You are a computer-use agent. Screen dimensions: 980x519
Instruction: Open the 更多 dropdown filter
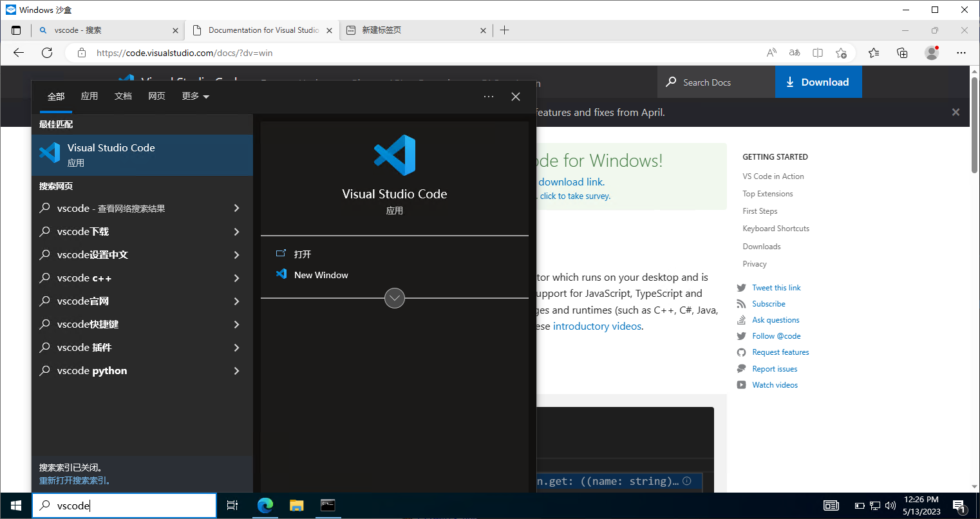click(x=196, y=96)
